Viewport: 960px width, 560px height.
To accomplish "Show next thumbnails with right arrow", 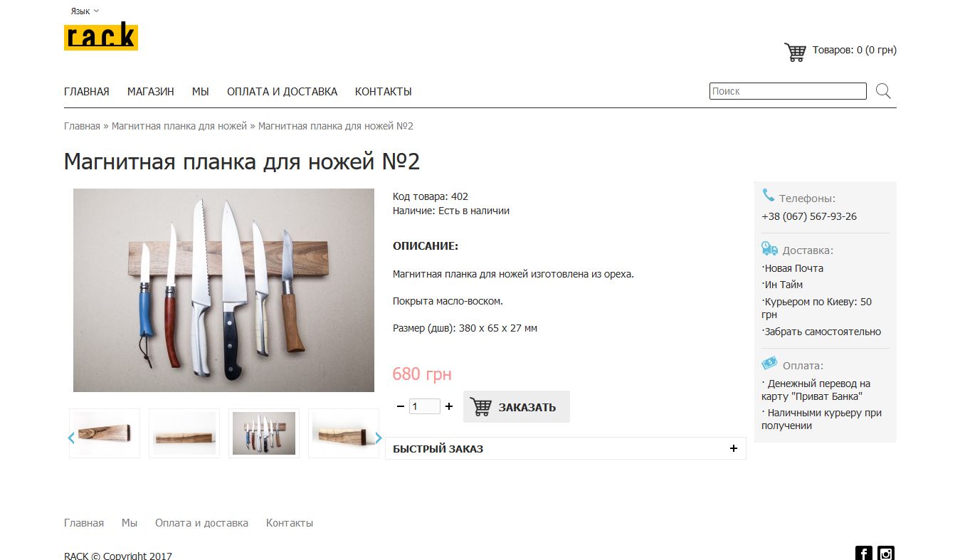I will [379, 438].
